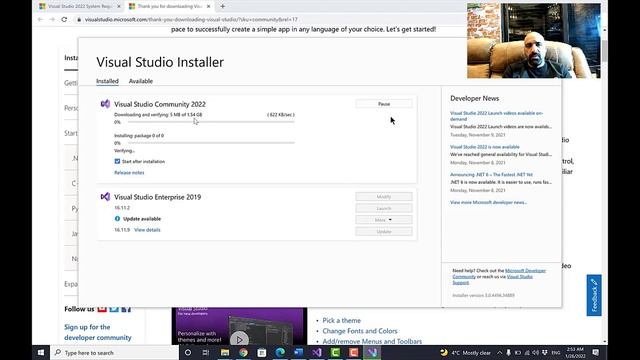Open View more Microsoft developer news link

(x=488, y=202)
